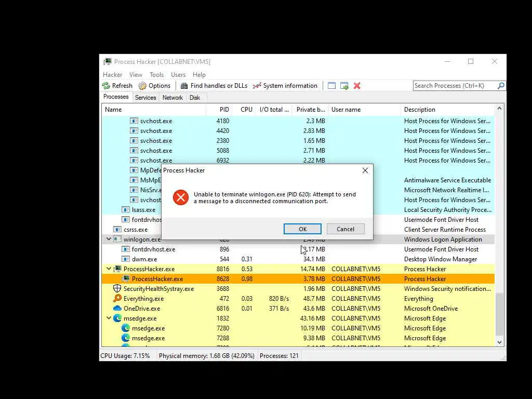Collapse the msedge.exe parent node

pos(109,318)
